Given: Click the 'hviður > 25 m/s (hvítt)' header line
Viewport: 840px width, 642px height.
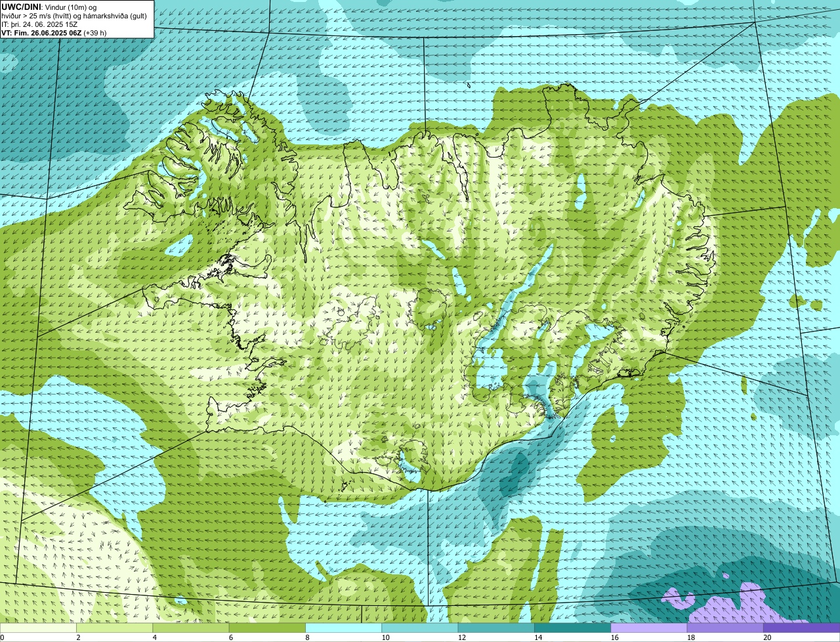Looking at the screenshot, I should pyautogui.click(x=73, y=16).
